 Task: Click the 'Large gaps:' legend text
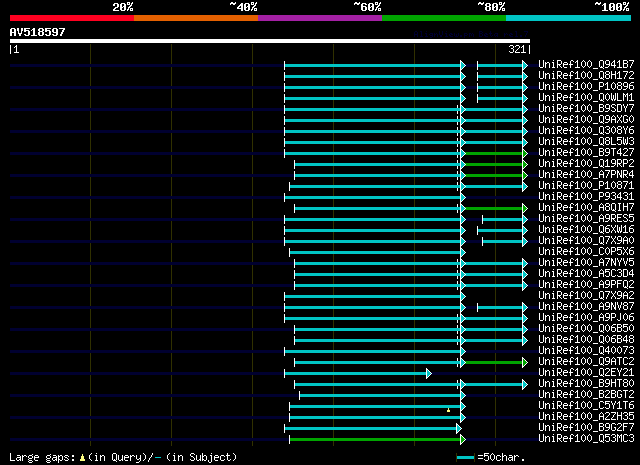[x=42, y=457]
